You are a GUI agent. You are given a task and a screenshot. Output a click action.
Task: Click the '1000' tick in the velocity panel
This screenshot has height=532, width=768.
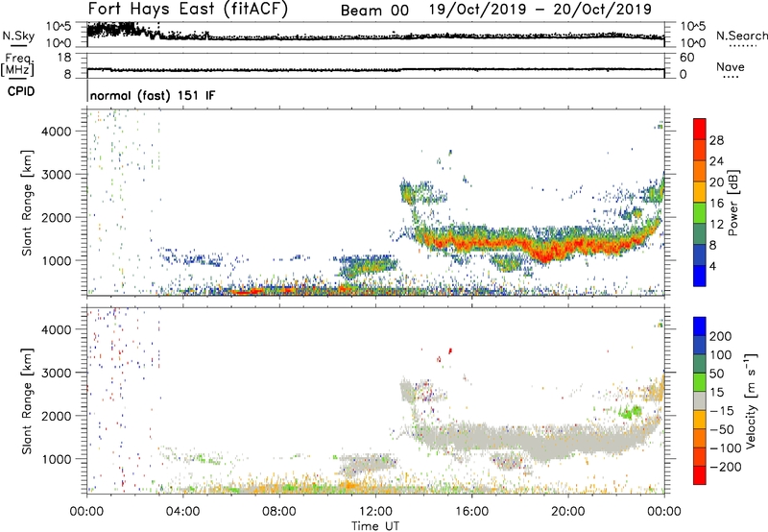(57, 459)
